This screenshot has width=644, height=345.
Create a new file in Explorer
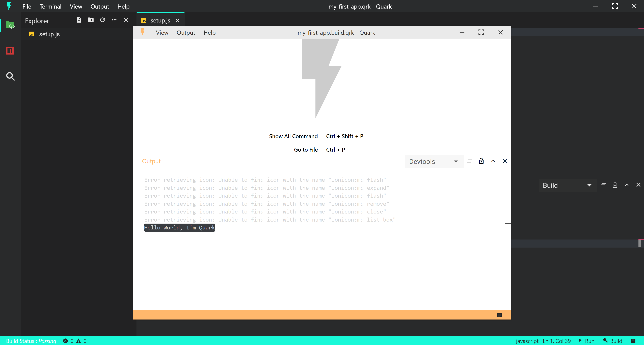point(79,20)
